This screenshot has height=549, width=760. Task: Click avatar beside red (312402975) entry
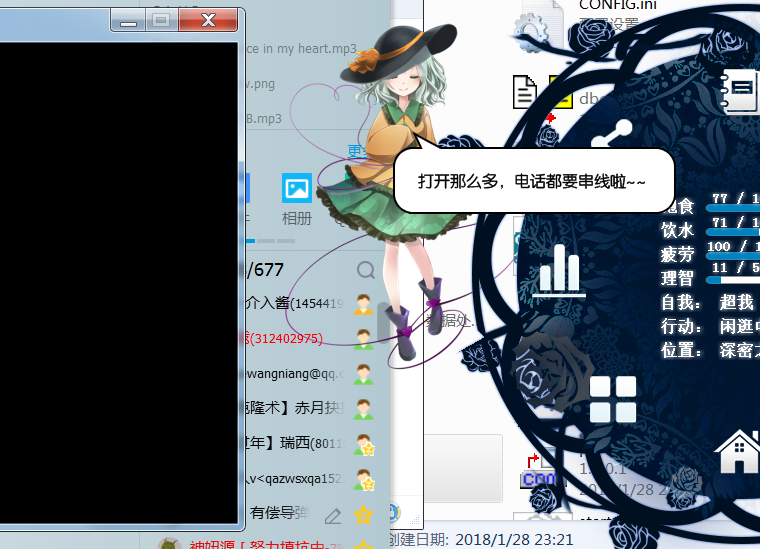tap(364, 339)
